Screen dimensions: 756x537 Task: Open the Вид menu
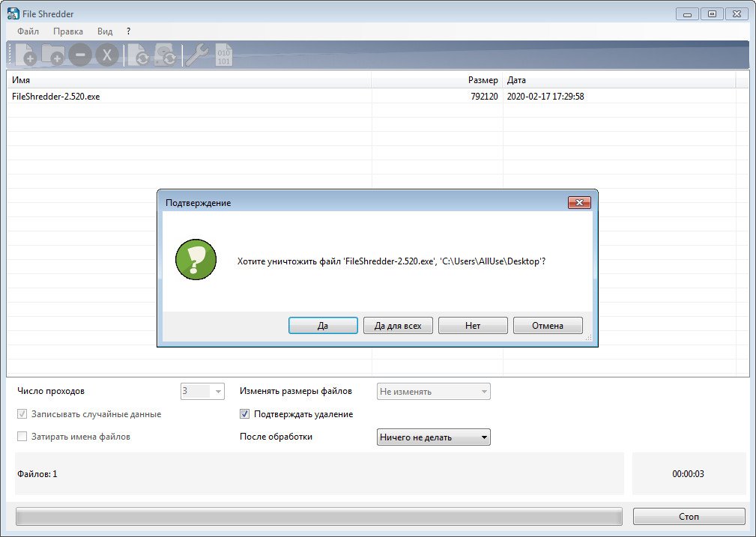(x=105, y=31)
